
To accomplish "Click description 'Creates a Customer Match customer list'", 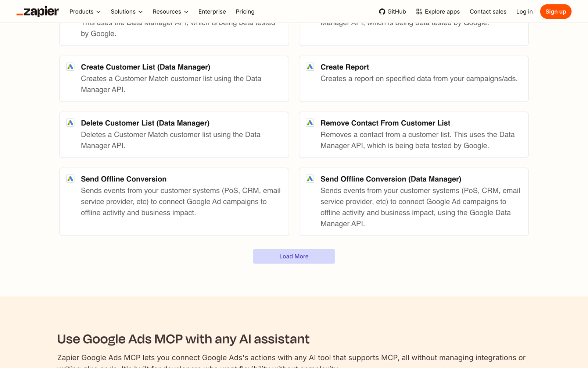I will 171,84.
